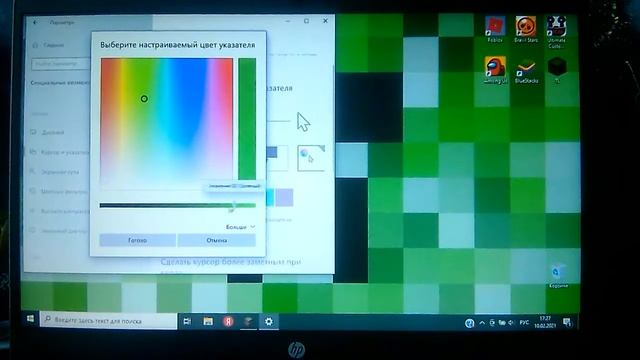Cancel with the Отмена button
The width and height of the screenshot is (640, 360).
(217, 240)
